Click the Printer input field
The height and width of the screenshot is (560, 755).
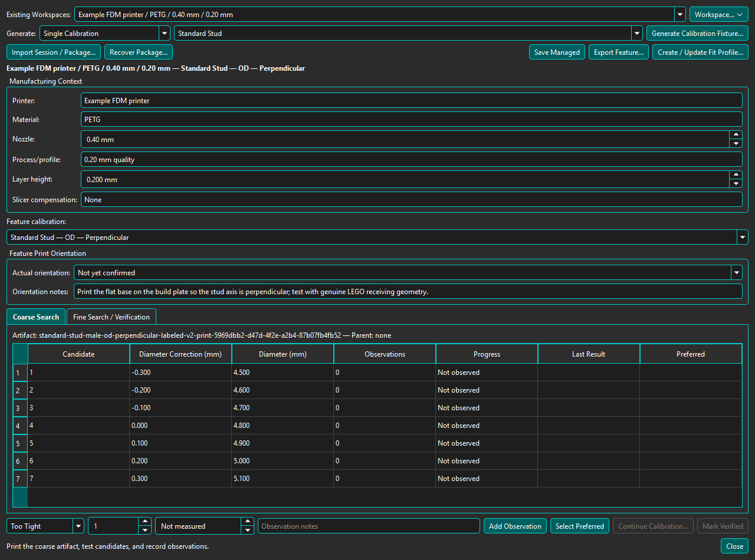(412, 101)
